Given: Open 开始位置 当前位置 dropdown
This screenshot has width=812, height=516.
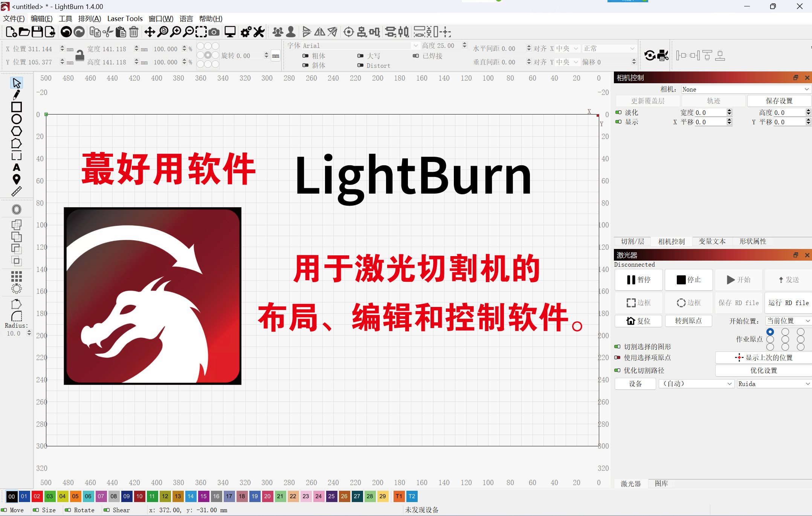Looking at the screenshot, I should pos(788,321).
